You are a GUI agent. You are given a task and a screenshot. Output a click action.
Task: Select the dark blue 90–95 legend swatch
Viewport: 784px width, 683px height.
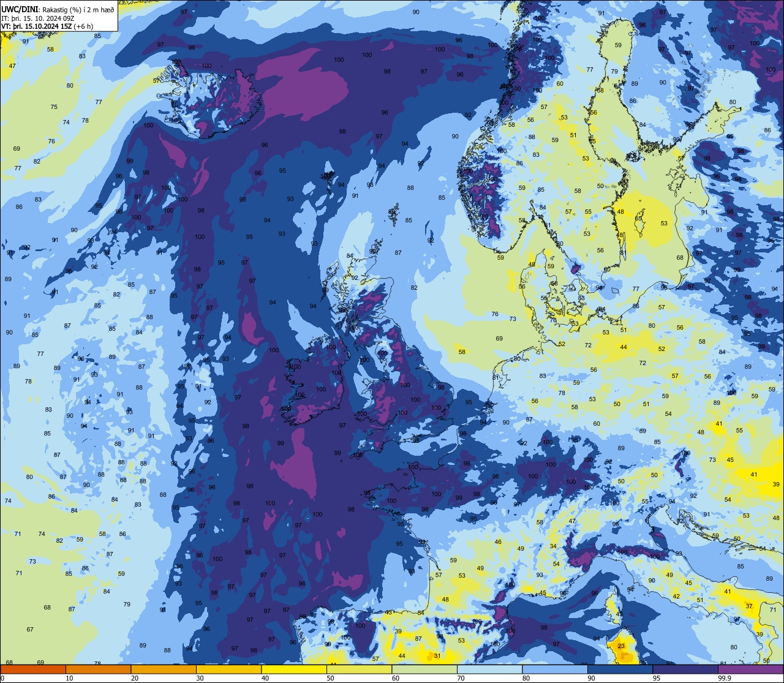(x=620, y=669)
